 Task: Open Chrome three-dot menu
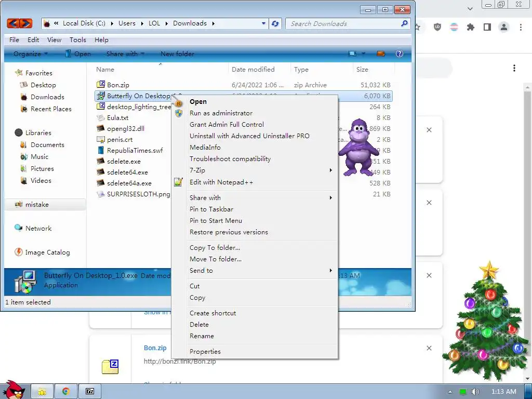click(521, 27)
